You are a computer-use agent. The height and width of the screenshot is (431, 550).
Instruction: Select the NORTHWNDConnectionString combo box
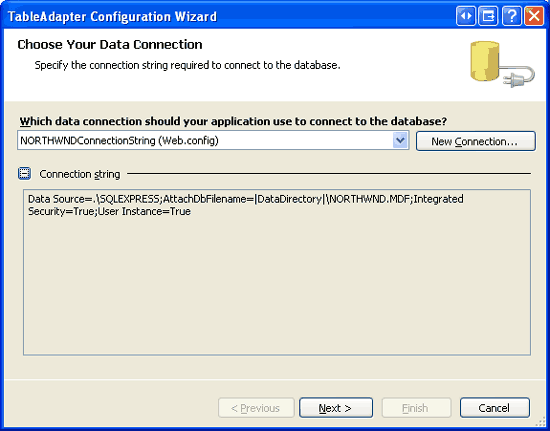pos(213,141)
